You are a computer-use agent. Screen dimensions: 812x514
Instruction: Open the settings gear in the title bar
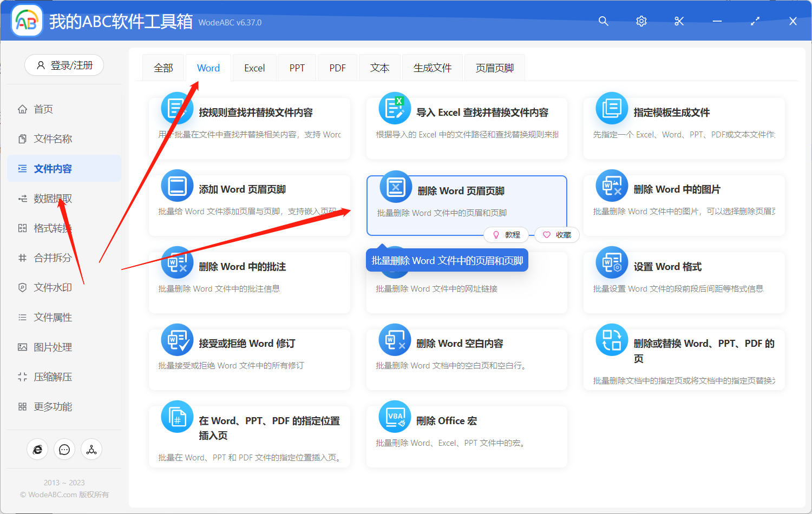641,21
